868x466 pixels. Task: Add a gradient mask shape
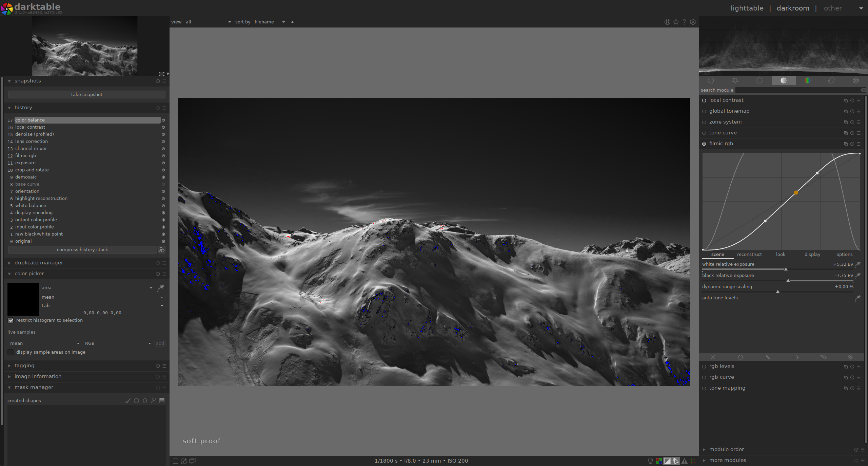point(162,400)
